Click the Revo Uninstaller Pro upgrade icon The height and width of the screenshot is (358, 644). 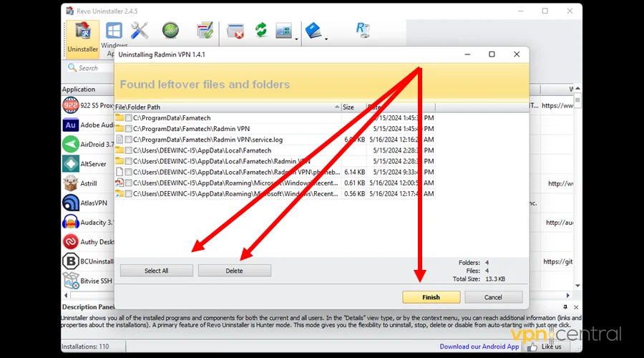363,30
